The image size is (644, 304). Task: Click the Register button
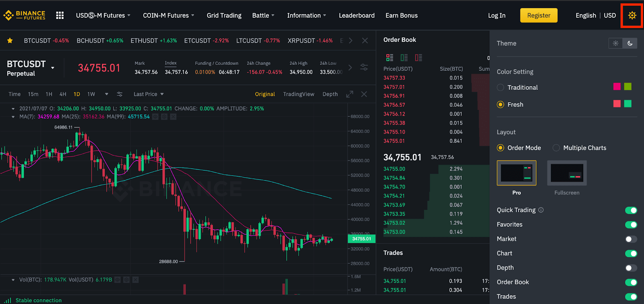tap(539, 15)
